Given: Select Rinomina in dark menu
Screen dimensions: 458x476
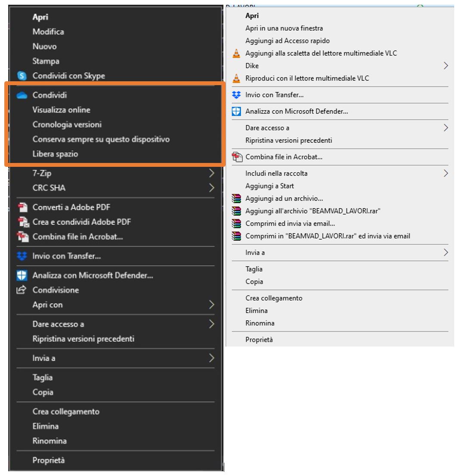Looking at the screenshot, I should [x=49, y=441].
